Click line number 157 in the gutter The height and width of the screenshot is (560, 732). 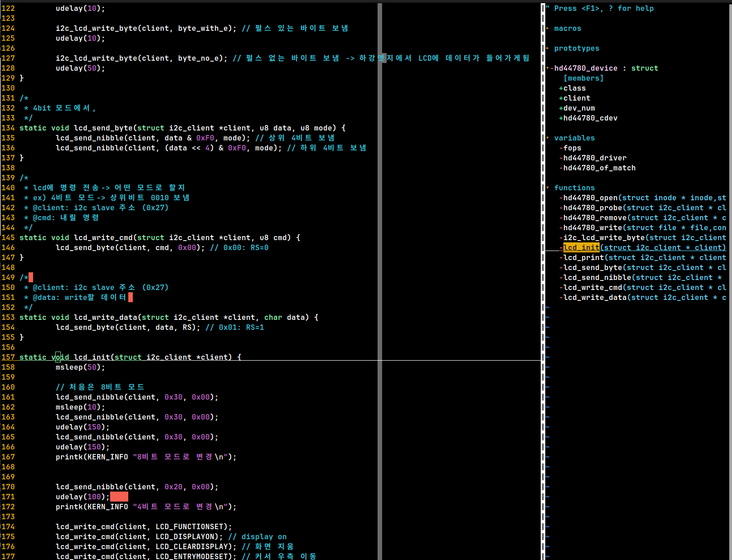8,357
